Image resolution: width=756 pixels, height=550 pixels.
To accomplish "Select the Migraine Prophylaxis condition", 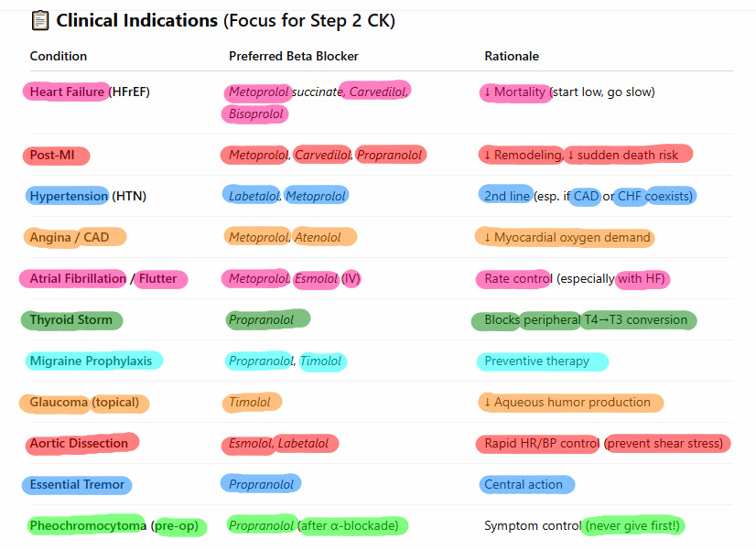I will (x=91, y=361).
